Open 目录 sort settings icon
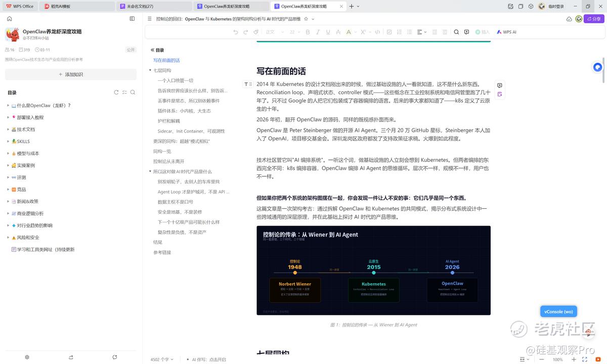 (x=124, y=93)
